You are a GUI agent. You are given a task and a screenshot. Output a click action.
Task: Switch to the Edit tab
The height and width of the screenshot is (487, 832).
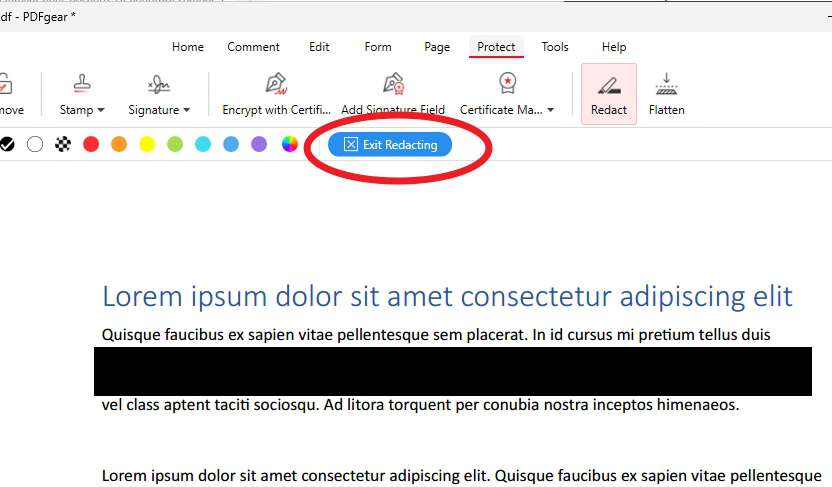[x=319, y=47]
